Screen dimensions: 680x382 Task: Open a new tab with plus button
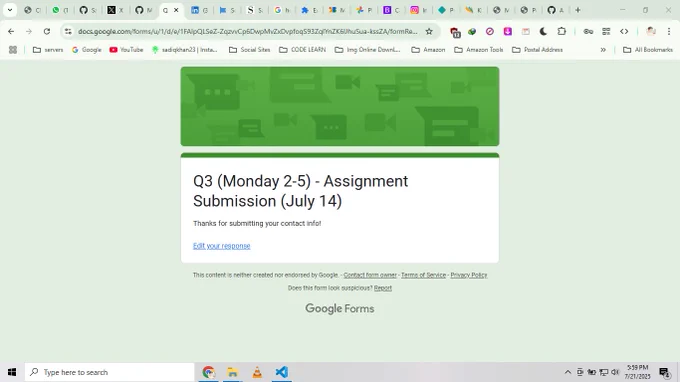578,10
